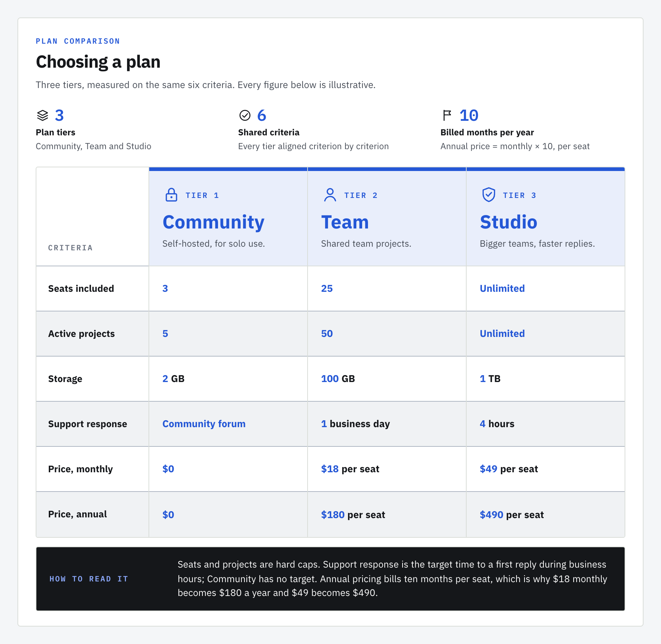The width and height of the screenshot is (661, 644).
Task: Click the checkmark circle icon beside 6
Action: coord(245,115)
